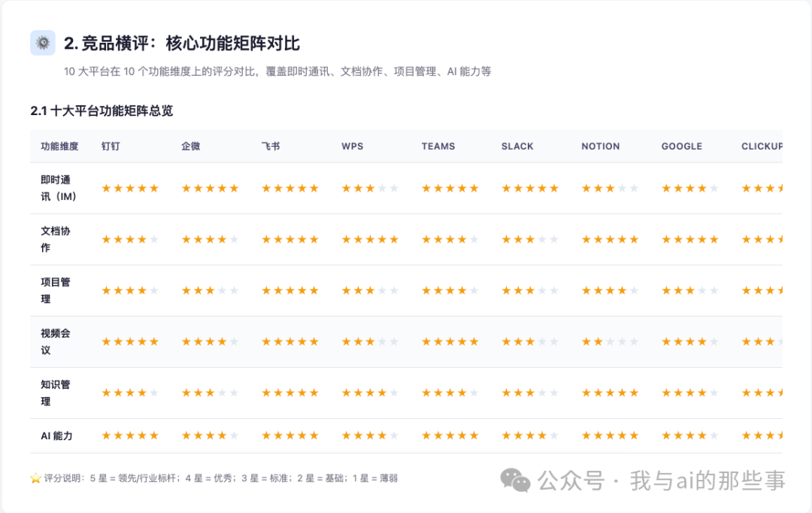812x513 pixels.
Task: Click the star icon before 评分说明
Action: coord(36,478)
